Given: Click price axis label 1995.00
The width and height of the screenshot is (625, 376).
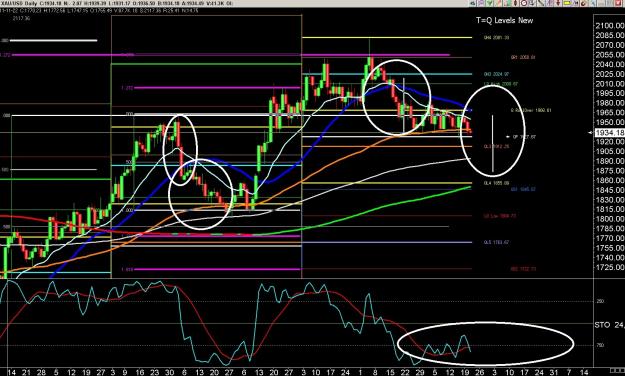Looking at the screenshot, I should (x=610, y=93).
